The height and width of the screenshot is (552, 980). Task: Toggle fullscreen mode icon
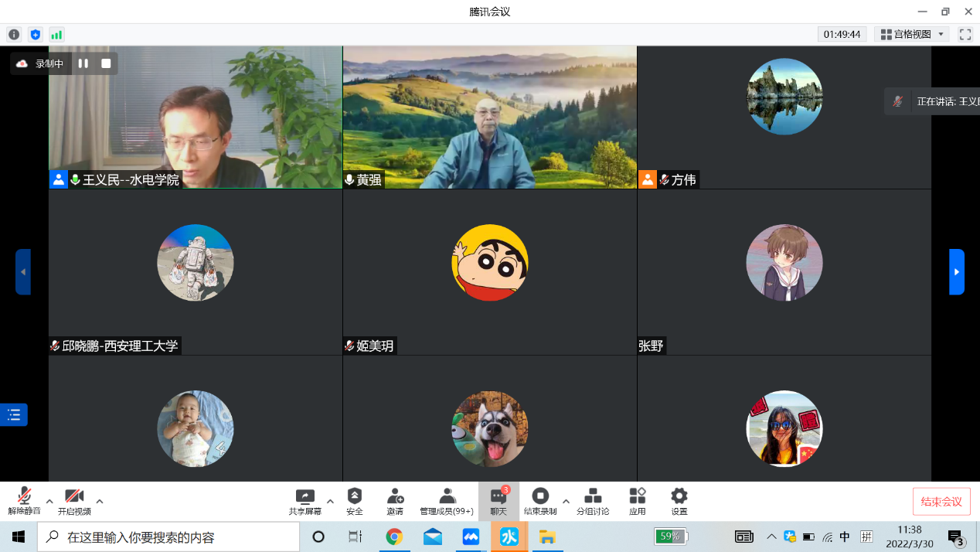(x=965, y=35)
